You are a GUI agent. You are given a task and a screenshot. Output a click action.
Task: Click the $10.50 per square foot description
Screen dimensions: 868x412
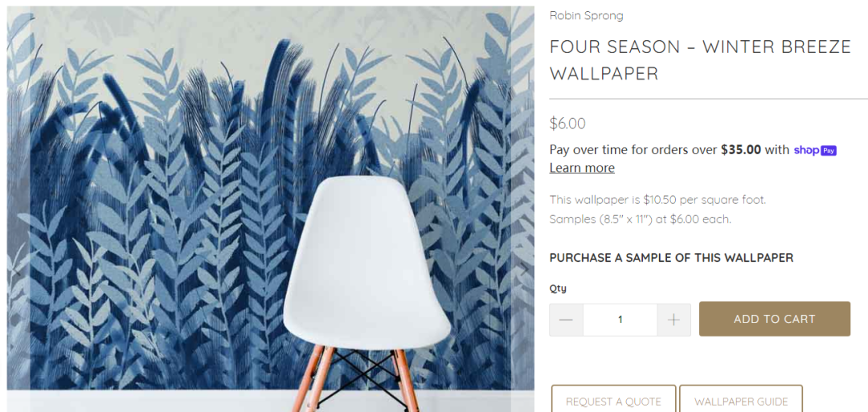pyautogui.click(x=657, y=200)
